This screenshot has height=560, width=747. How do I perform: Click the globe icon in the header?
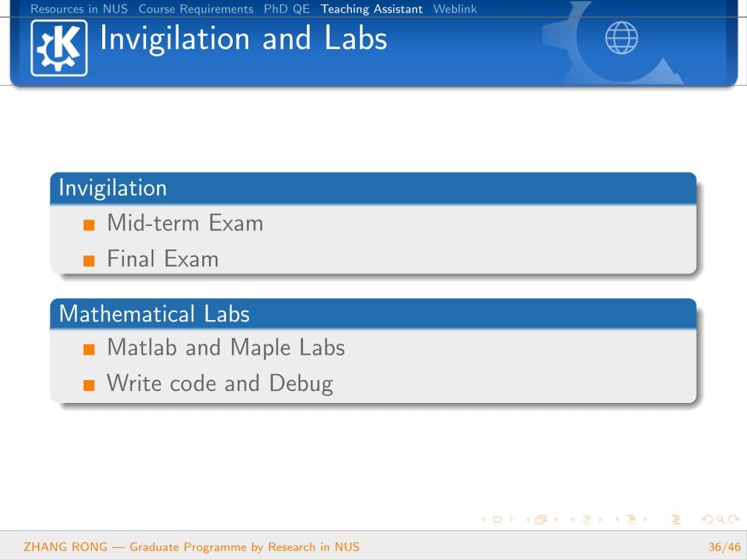point(622,38)
